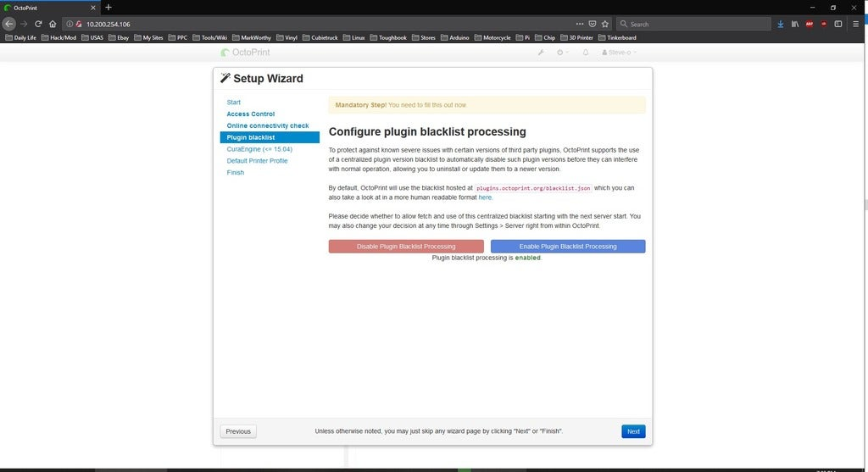Image resolution: width=868 pixels, height=472 pixels.
Task: Open the Firefox hamburger menu
Action: click(856, 24)
